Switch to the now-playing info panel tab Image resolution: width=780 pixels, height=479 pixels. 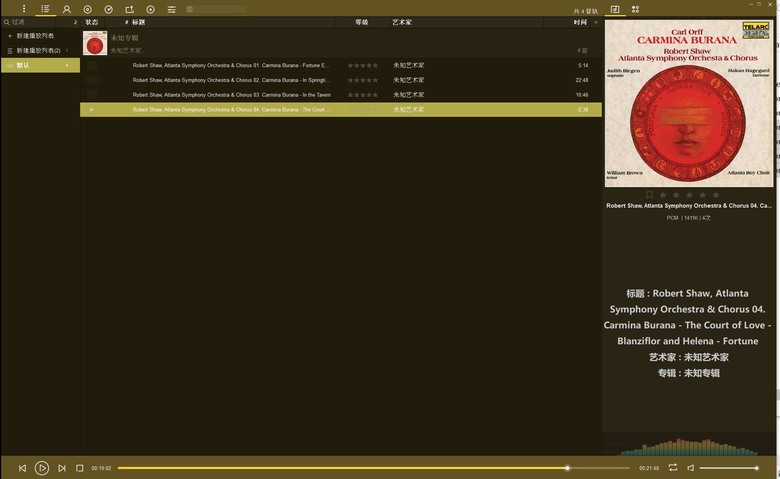[615, 9]
